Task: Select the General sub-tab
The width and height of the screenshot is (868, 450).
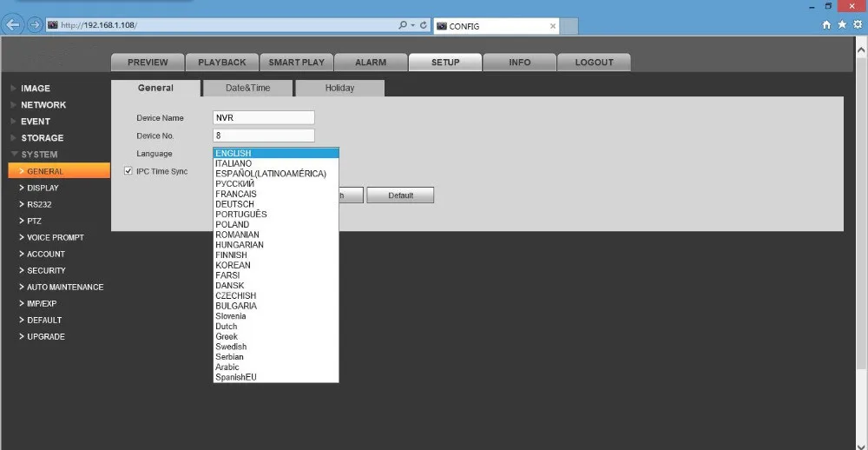Action: 155,88
